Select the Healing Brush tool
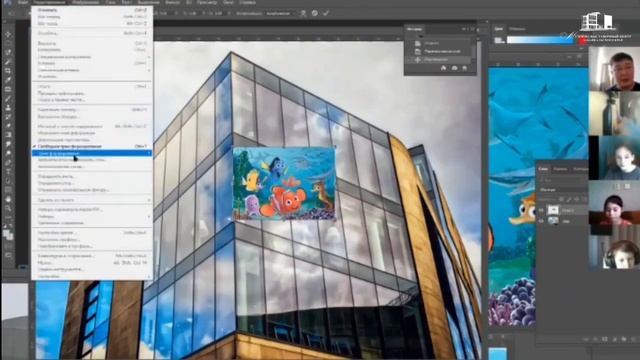This screenshot has width=640, height=360. point(8,89)
